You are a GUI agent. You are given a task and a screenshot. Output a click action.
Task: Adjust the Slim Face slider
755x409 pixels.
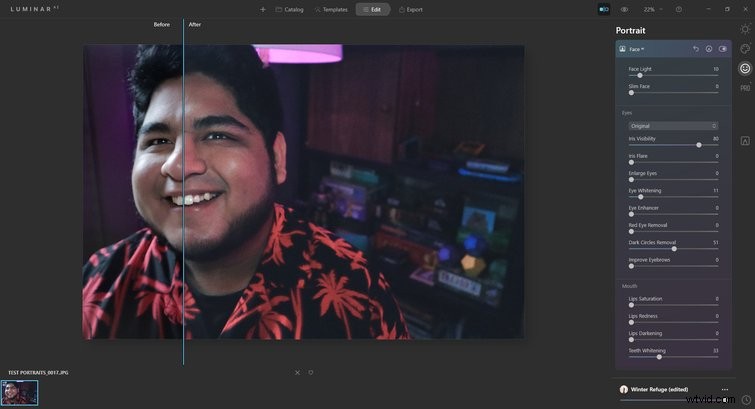673,92
